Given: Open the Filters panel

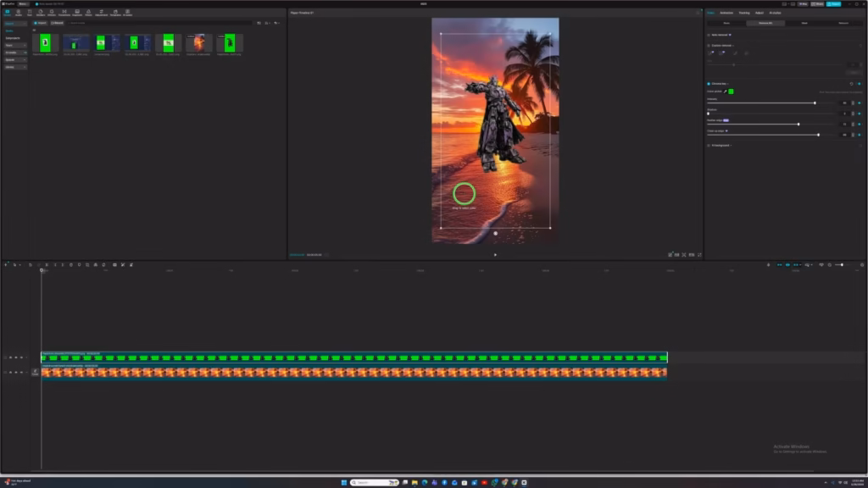Looking at the screenshot, I should [x=88, y=13].
